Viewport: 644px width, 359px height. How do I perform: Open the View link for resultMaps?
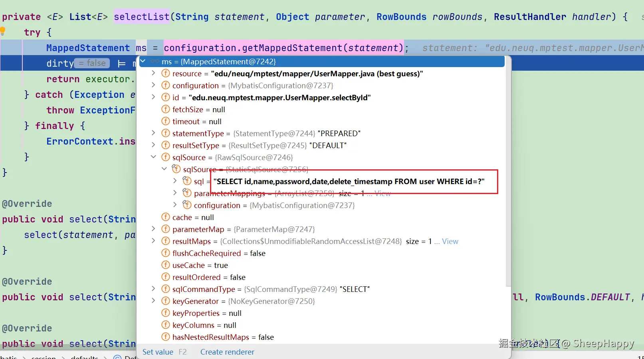coord(450,241)
